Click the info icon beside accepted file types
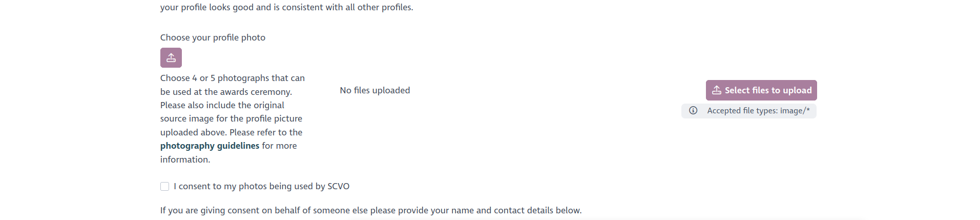The width and height of the screenshot is (980, 220). click(693, 111)
